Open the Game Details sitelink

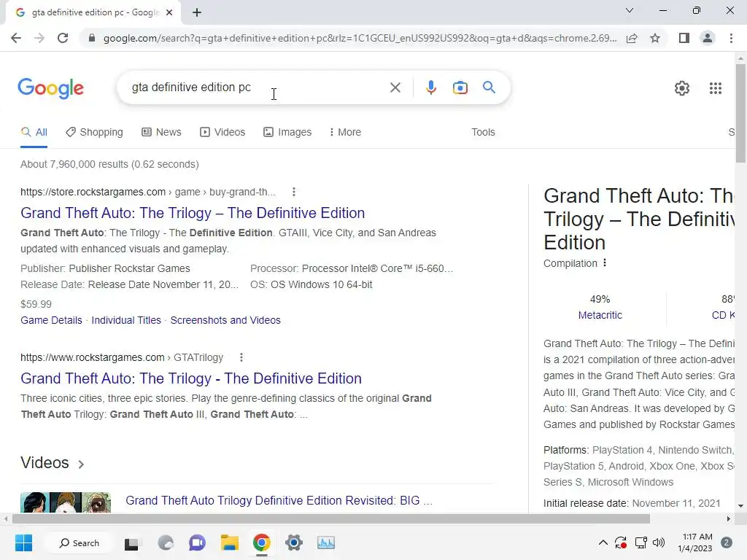51,321
